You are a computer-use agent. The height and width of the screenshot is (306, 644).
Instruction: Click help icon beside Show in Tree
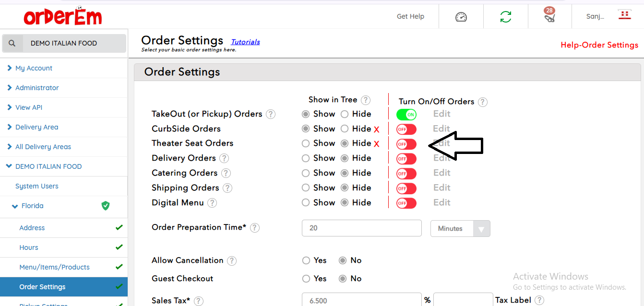coord(366,100)
